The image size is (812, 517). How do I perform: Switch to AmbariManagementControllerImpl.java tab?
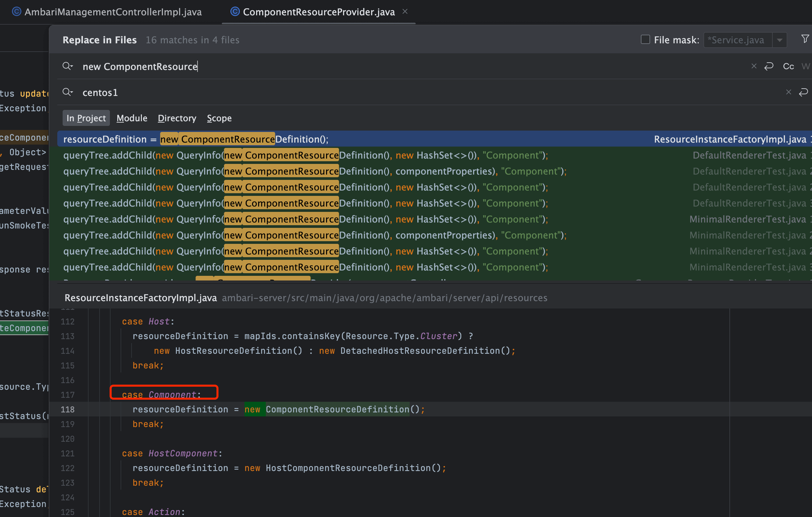tap(107, 12)
